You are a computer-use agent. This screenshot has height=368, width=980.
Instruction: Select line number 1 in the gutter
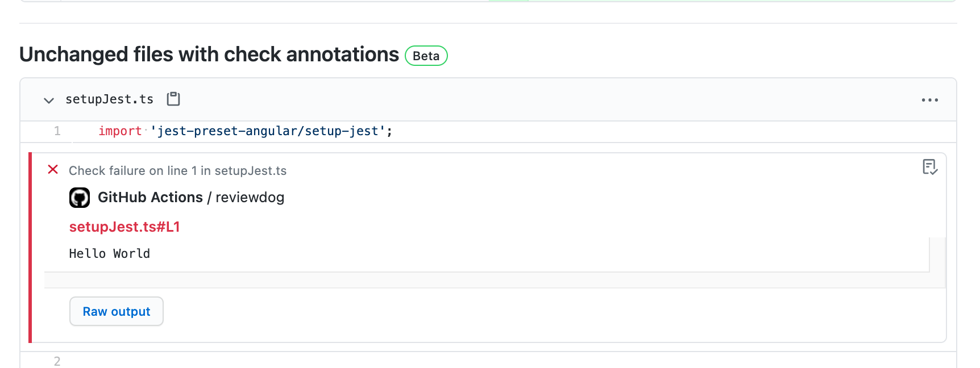(x=56, y=131)
